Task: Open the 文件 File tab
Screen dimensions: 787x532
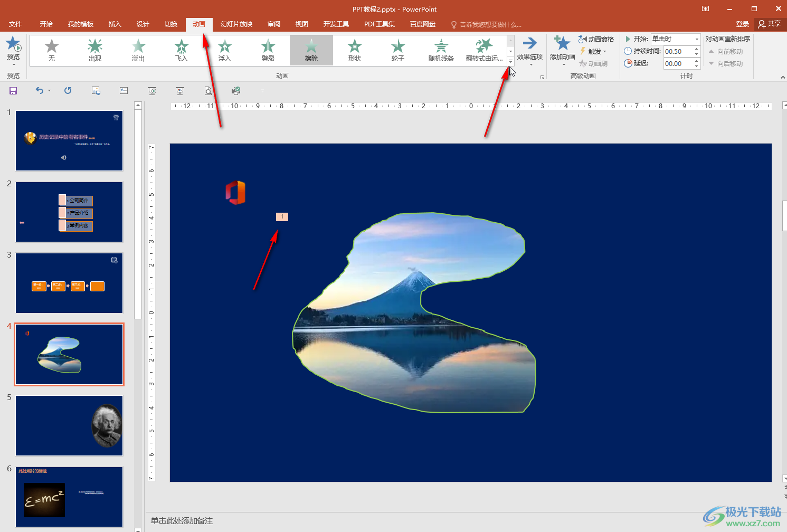Action: coord(15,24)
